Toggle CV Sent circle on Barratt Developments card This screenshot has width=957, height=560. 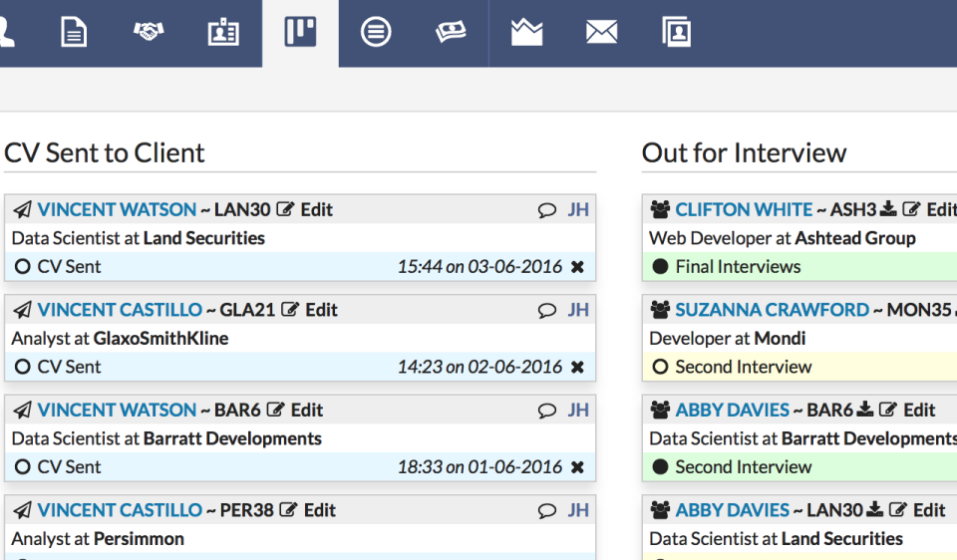[x=23, y=466]
